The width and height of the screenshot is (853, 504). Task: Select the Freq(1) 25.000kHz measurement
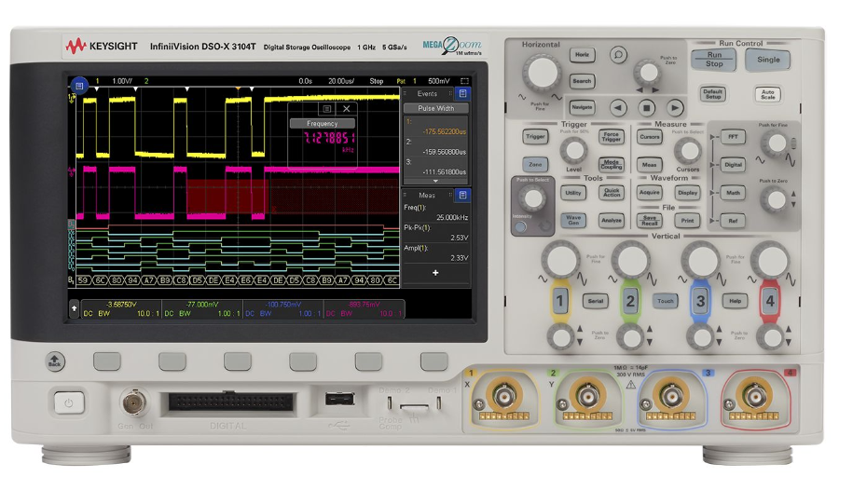pos(435,212)
